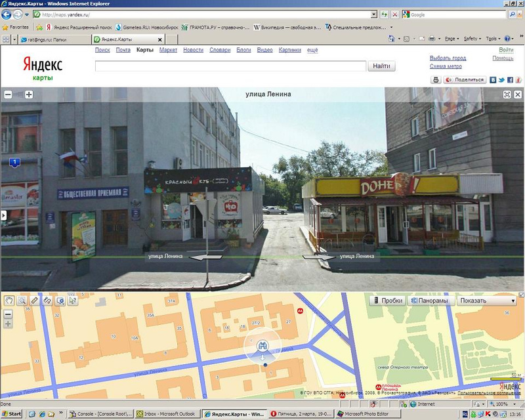The width and height of the screenshot is (525, 420).
Task: Toggle the Панорамы layer button
Action: coord(430,301)
